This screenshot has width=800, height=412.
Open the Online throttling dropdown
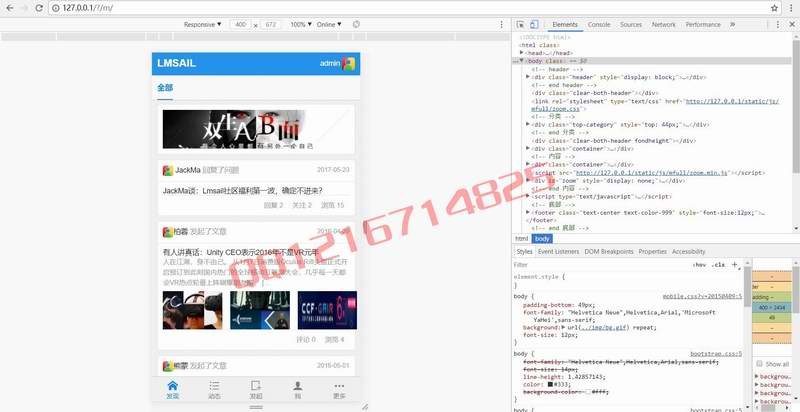coord(329,24)
